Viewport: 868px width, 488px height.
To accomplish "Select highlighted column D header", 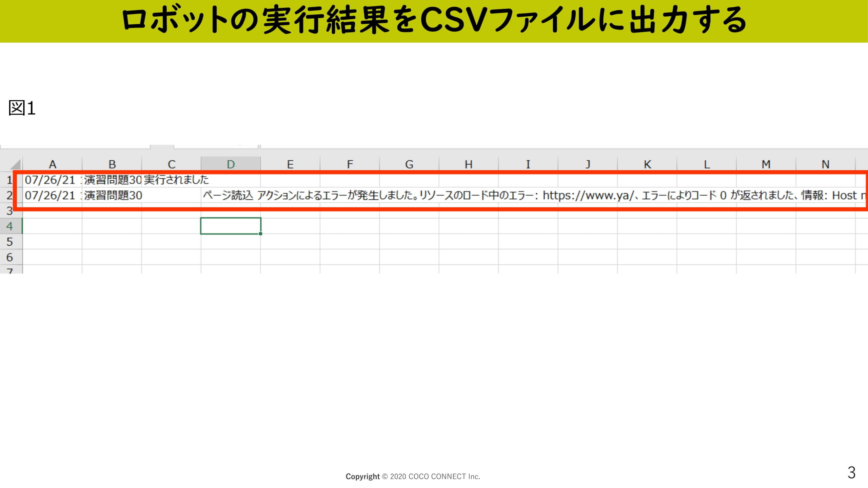I will point(231,164).
